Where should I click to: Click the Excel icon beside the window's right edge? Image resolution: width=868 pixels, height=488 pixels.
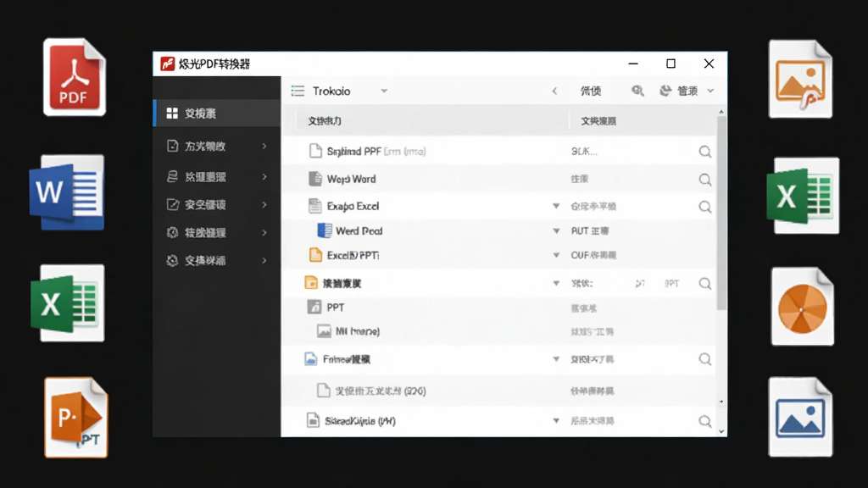pos(803,196)
